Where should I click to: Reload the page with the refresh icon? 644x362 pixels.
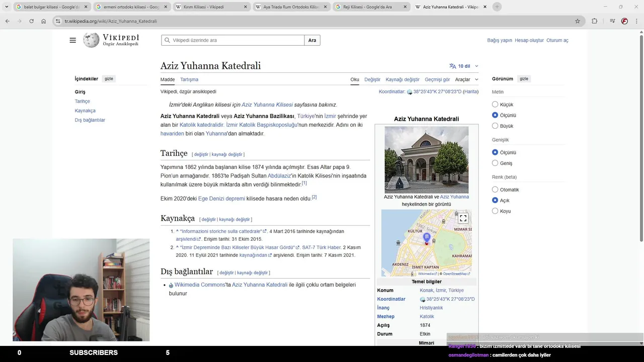click(x=31, y=21)
